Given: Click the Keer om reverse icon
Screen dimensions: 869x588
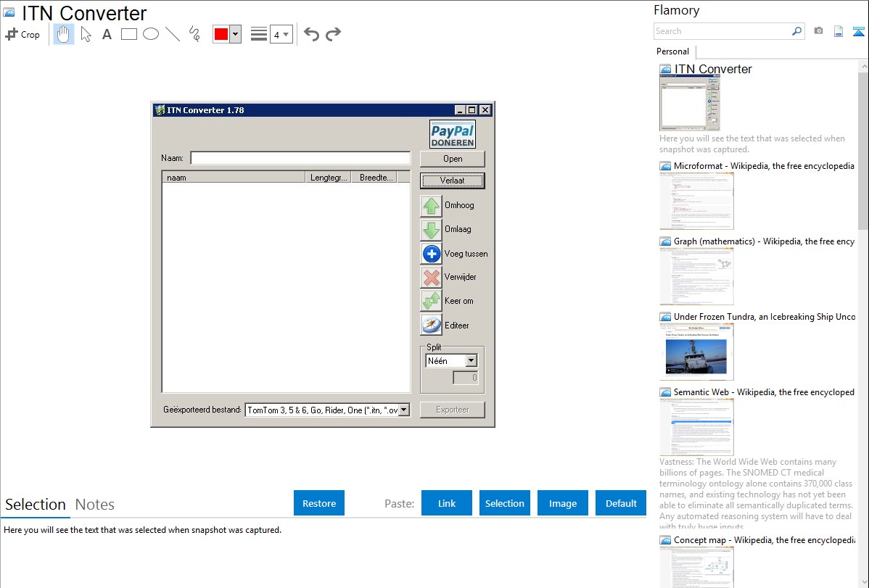Looking at the screenshot, I should pyautogui.click(x=431, y=301).
